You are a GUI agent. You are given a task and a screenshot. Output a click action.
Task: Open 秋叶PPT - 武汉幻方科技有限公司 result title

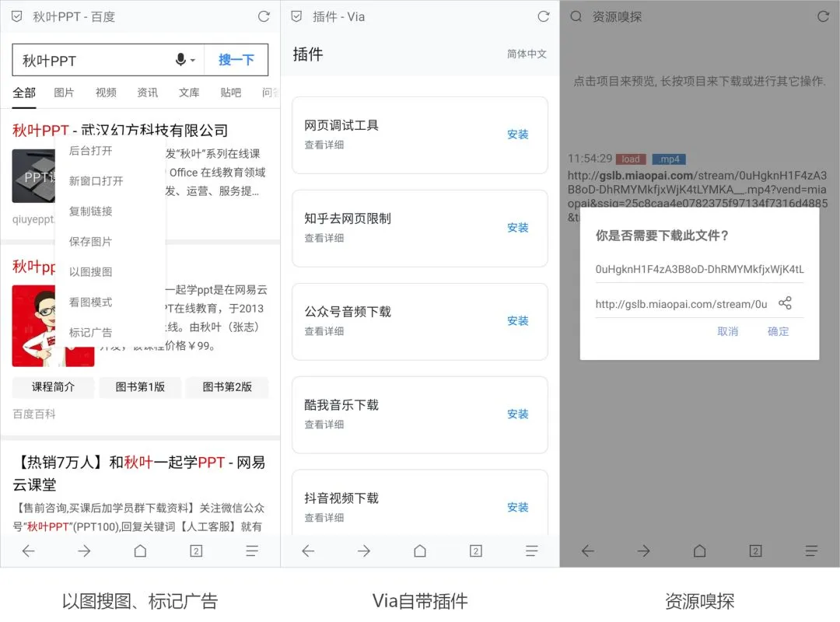point(120,130)
